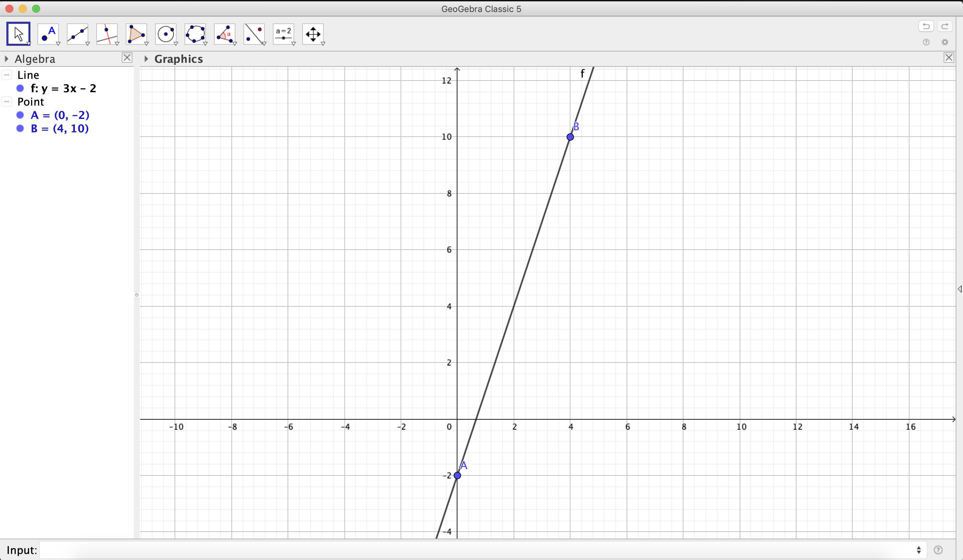Screen dimensions: 963x560
Task: Select the Slider tool
Action: pos(284,34)
